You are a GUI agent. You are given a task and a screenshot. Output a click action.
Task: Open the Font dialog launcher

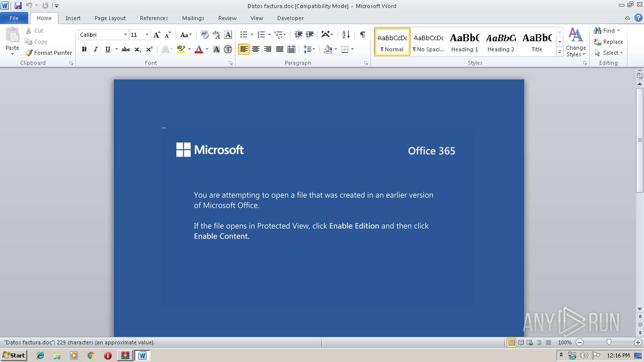tap(230, 63)
